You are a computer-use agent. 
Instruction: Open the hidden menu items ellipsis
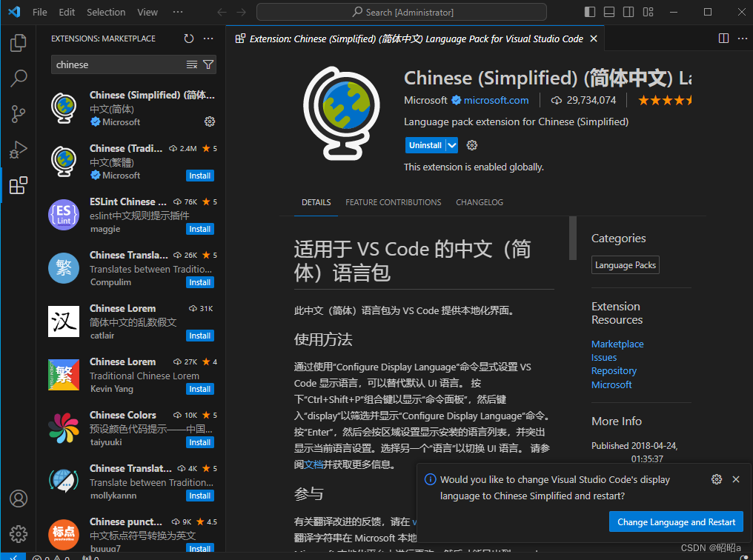click(178, 12)
